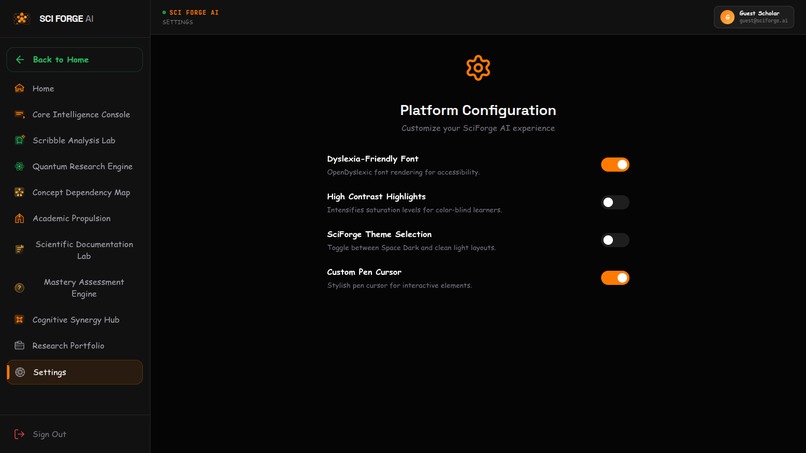
Task: Click the Home house icon
Action: pos(20,88)
